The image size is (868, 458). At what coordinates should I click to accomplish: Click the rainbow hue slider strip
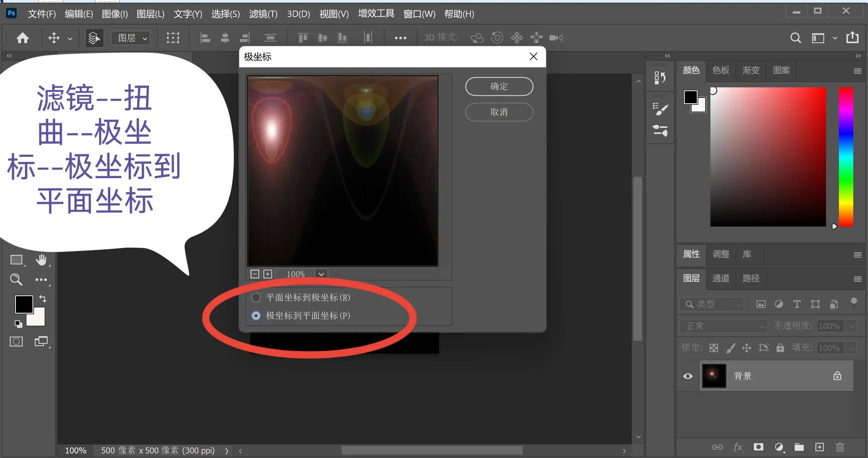[846, 157]
